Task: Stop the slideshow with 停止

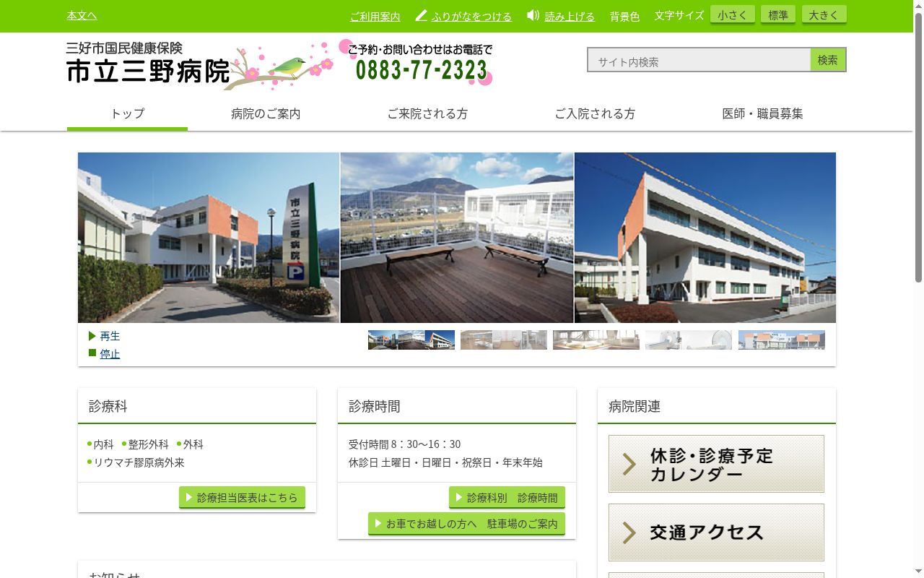Action: tap(110, 354)
